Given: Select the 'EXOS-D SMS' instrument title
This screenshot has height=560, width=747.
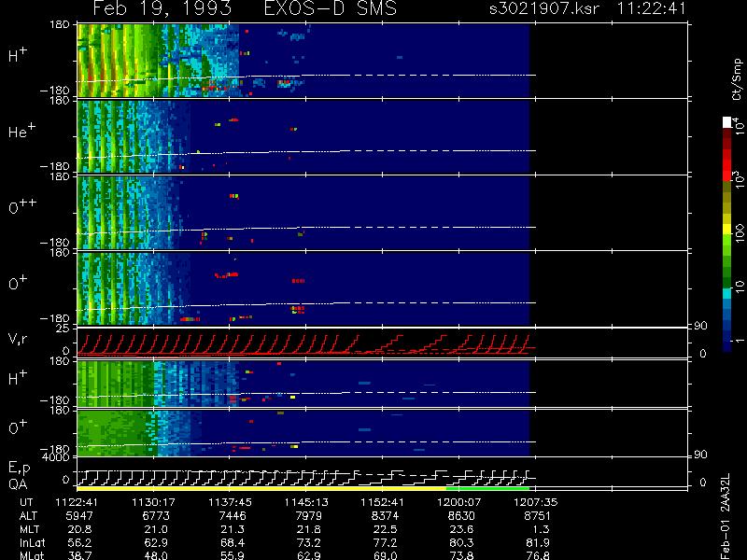Looking at the screenshot, I should (x=331, y=8).
